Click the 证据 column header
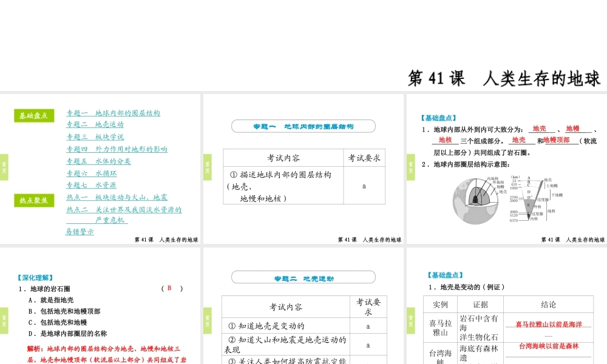The height and width of the screenshot is (364, 607). (x=480, y=305)
